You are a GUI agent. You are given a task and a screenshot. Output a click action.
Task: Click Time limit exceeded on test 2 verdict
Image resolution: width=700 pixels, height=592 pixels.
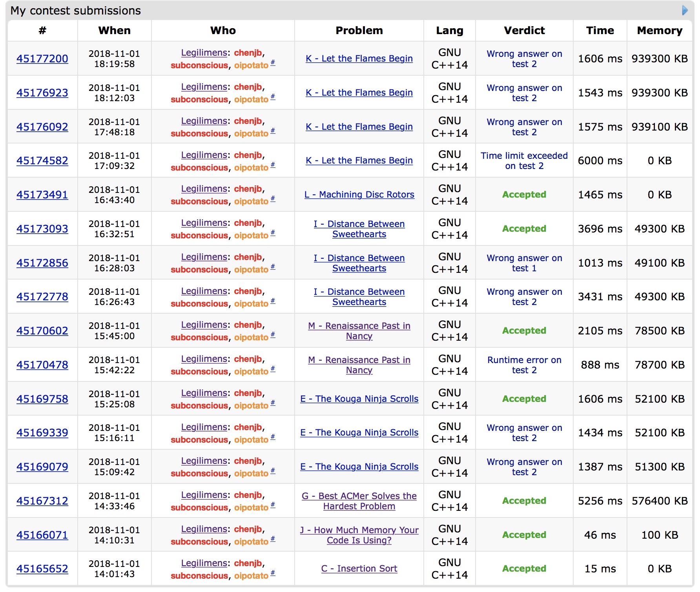(x=524, y=161)
